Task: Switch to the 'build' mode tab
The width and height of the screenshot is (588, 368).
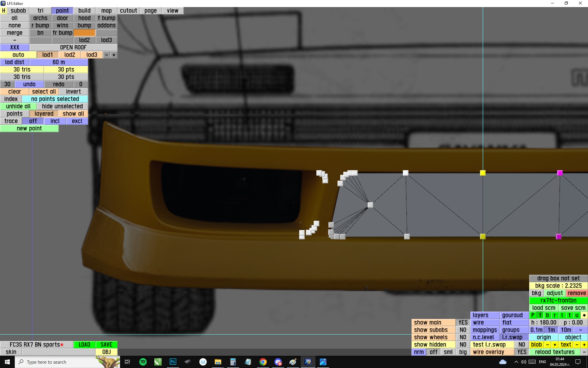Action: coord(84,11)
